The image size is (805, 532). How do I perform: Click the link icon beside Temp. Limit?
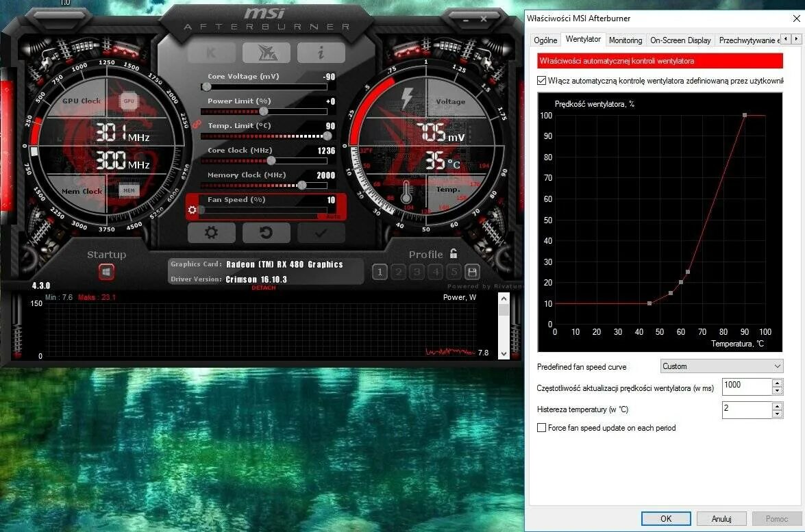tap(196, 124)
